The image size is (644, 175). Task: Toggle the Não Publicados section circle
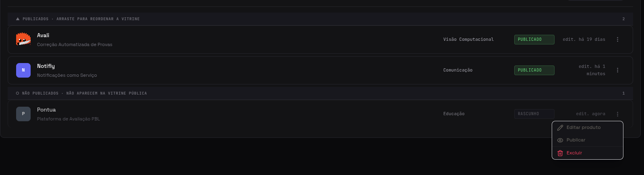pyautogui.click(x=17, y=93)
